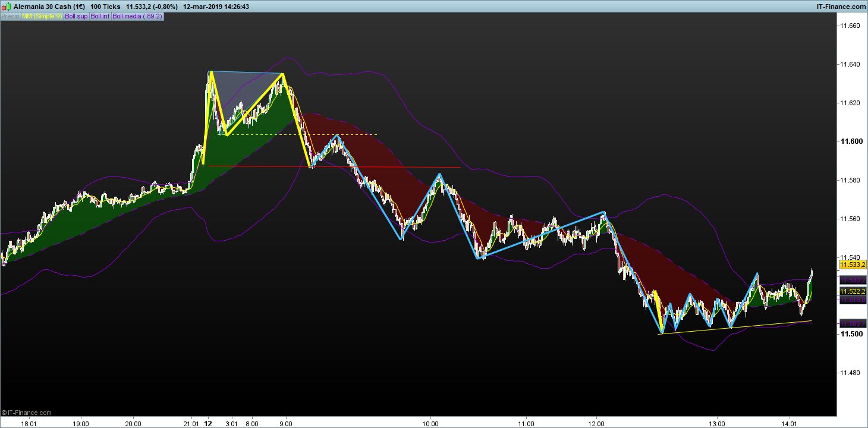Select the MM (Simple 9) indicator label
The image size is (868, 428).
click(42, 16)
